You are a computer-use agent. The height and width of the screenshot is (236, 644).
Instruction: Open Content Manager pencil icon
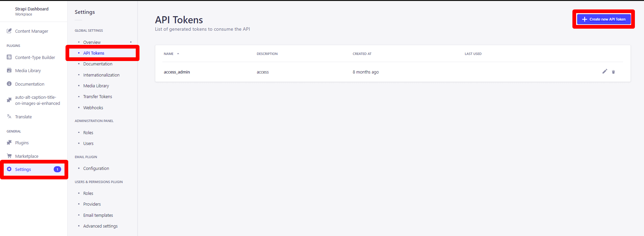click(x=9, y=31)
